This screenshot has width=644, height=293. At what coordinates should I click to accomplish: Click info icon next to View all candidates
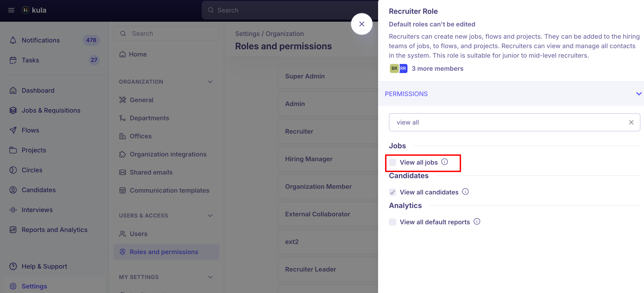465,192
